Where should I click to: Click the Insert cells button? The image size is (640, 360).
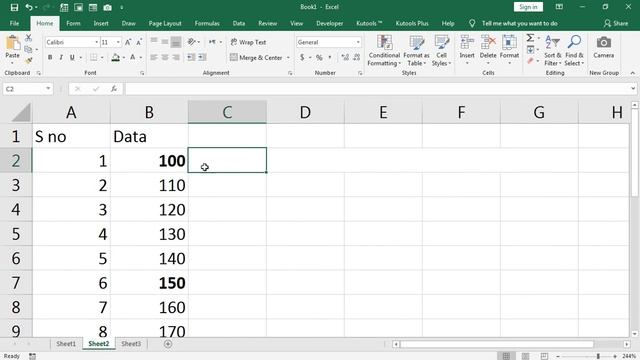[x=467, y=49]
